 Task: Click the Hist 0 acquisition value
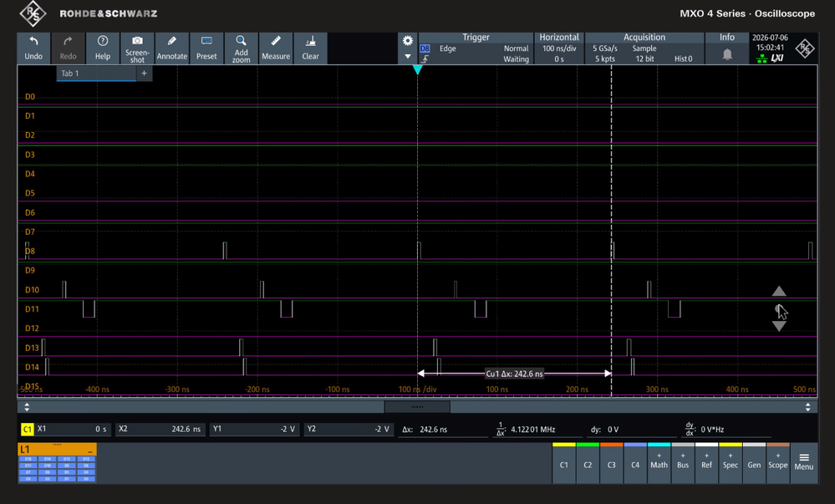(683, 59)
